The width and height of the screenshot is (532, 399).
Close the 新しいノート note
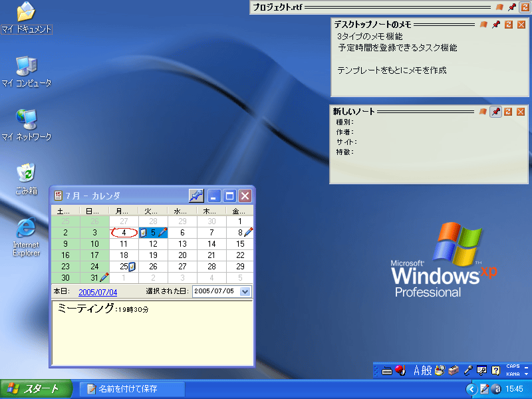(x=521, y=112)
